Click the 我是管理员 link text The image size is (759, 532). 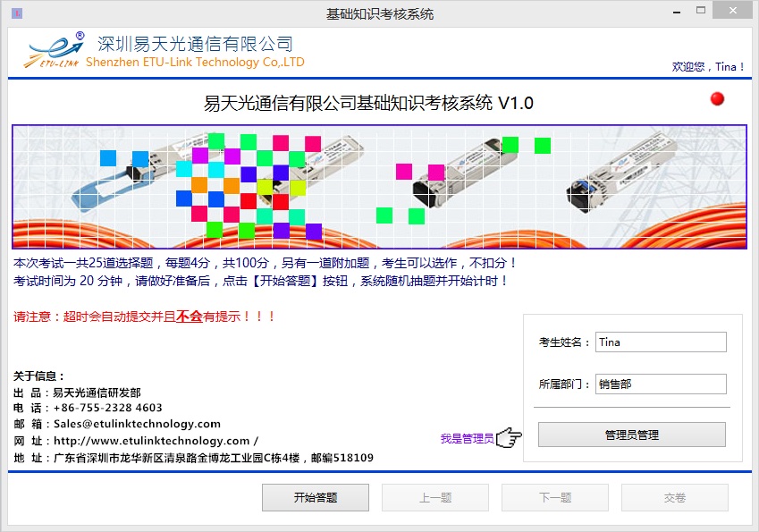tap(468, 439)
